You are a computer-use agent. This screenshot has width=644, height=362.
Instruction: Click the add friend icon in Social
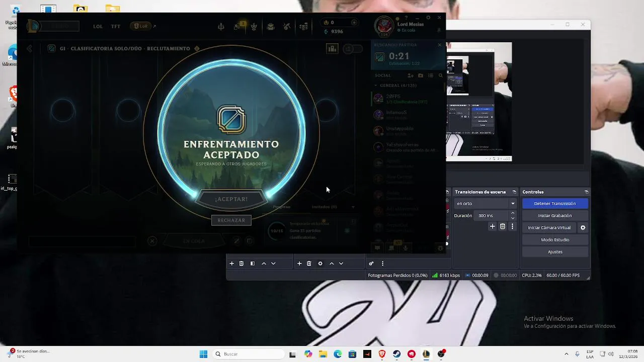pyautogui.click(x=411, y=75)
